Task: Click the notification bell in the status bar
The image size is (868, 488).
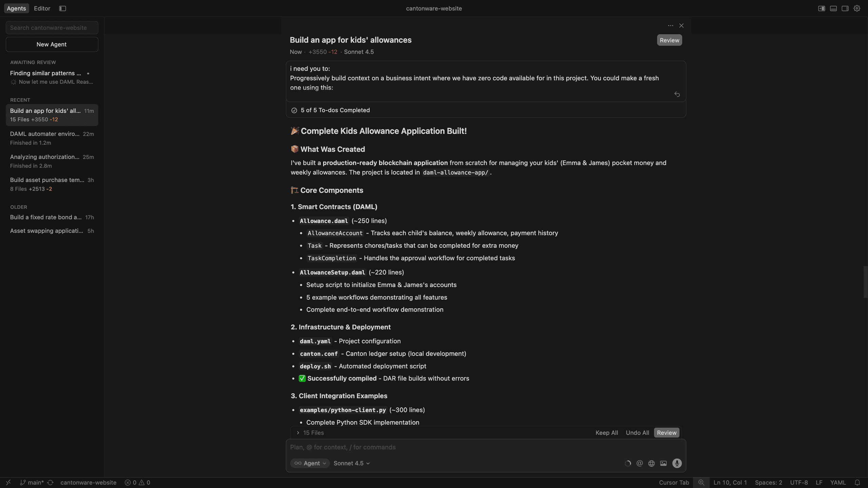Action: tap(857, 483)
